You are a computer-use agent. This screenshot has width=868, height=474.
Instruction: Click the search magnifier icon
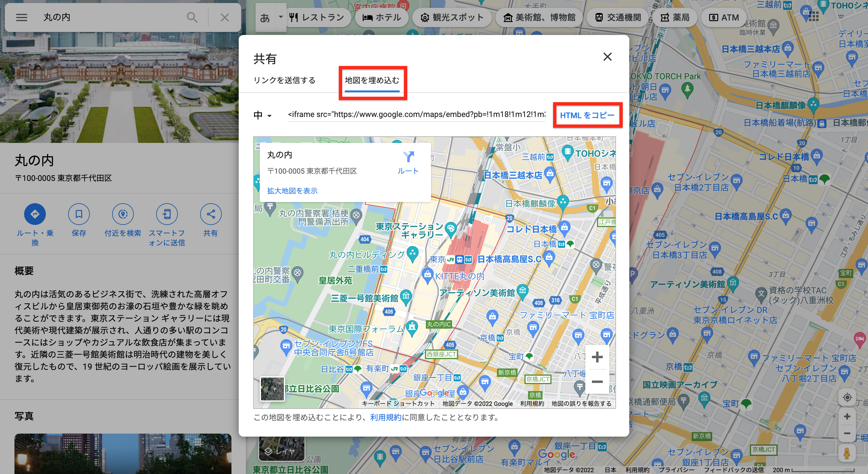click(192, 17)
